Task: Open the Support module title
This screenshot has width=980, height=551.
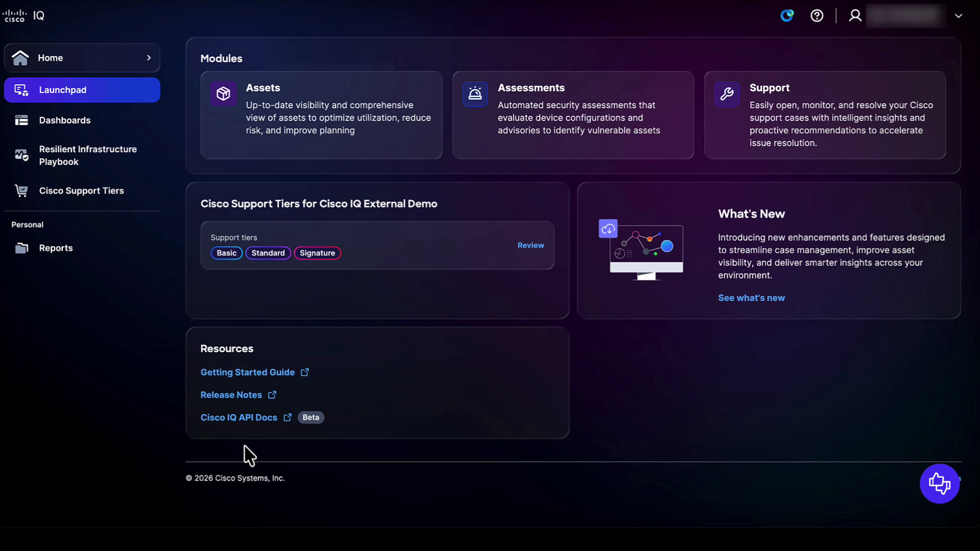Action: click(769, 88)
